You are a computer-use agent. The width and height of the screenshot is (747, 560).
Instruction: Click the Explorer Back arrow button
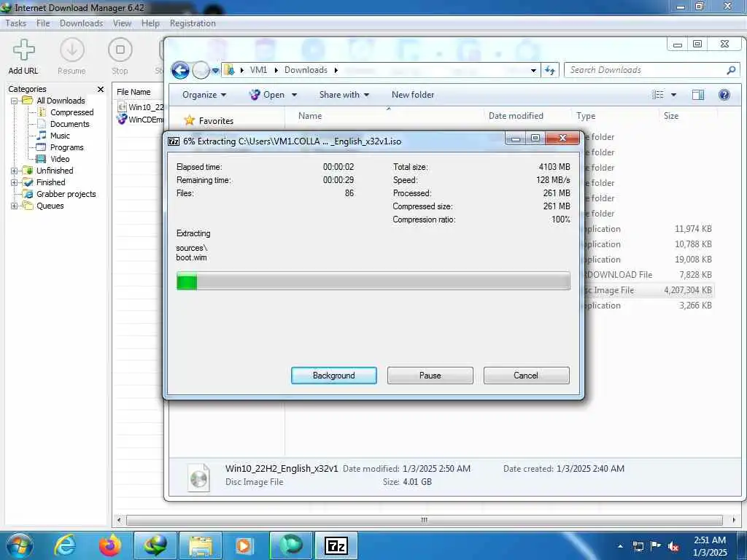[x=180, y=71]
